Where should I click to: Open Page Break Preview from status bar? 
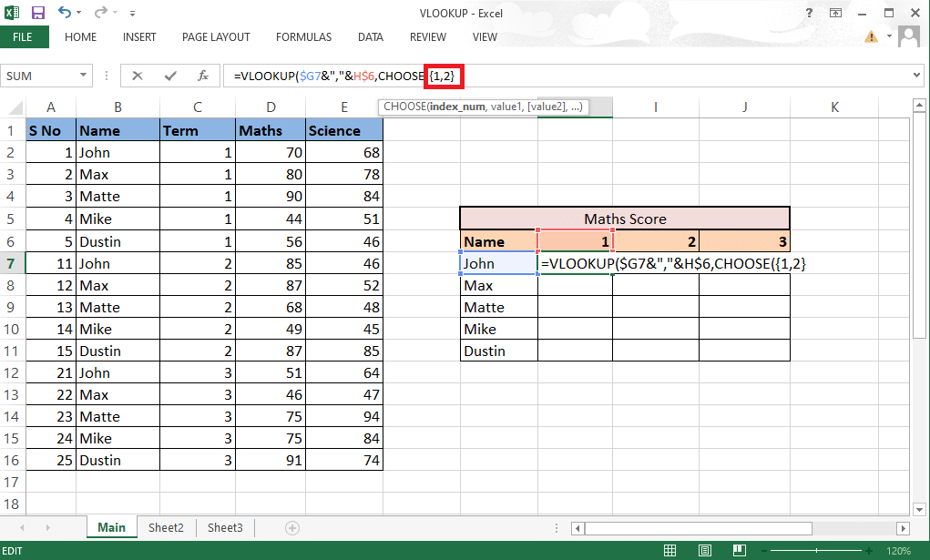pyautogui.click(x=739, y=550)
